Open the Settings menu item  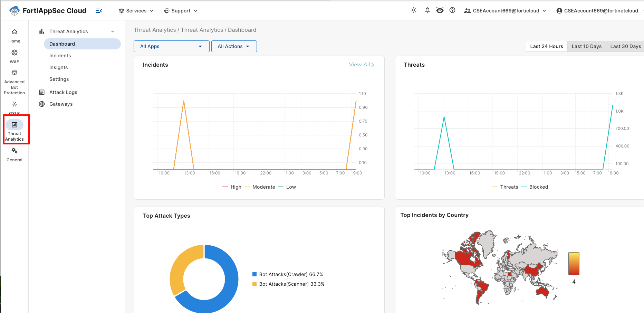[59, 79]
